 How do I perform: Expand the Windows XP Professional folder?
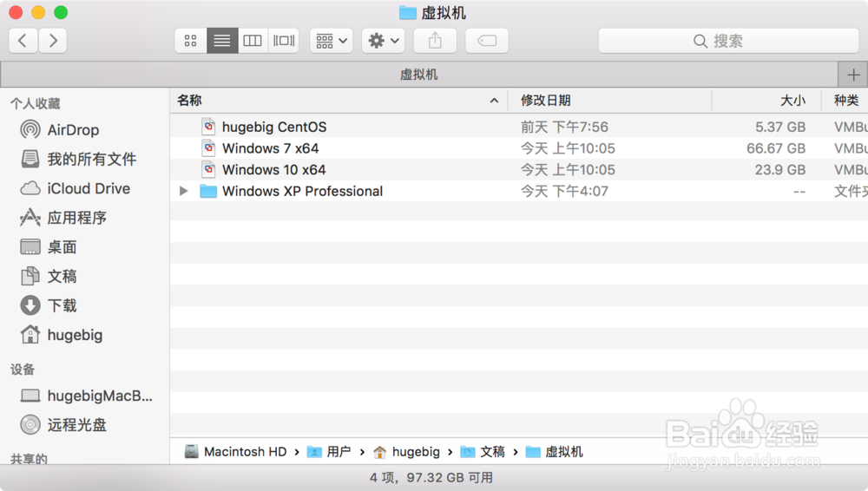point(184,191)
